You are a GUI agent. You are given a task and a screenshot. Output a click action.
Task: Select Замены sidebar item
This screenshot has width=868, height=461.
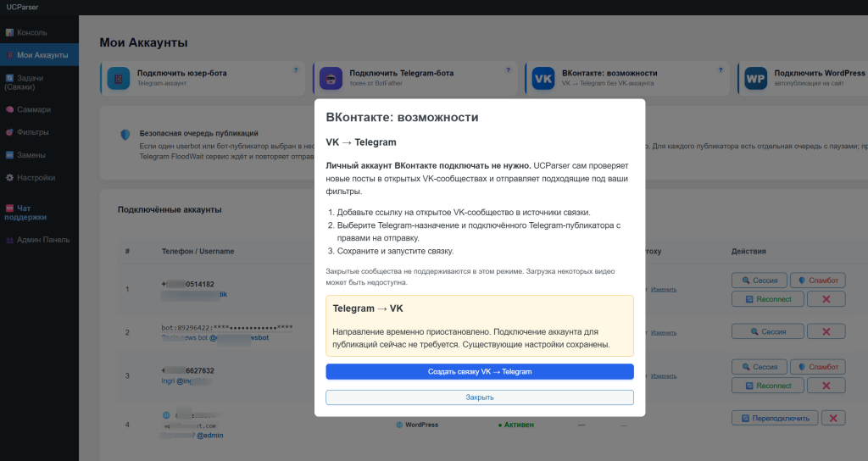pos(39,155)
